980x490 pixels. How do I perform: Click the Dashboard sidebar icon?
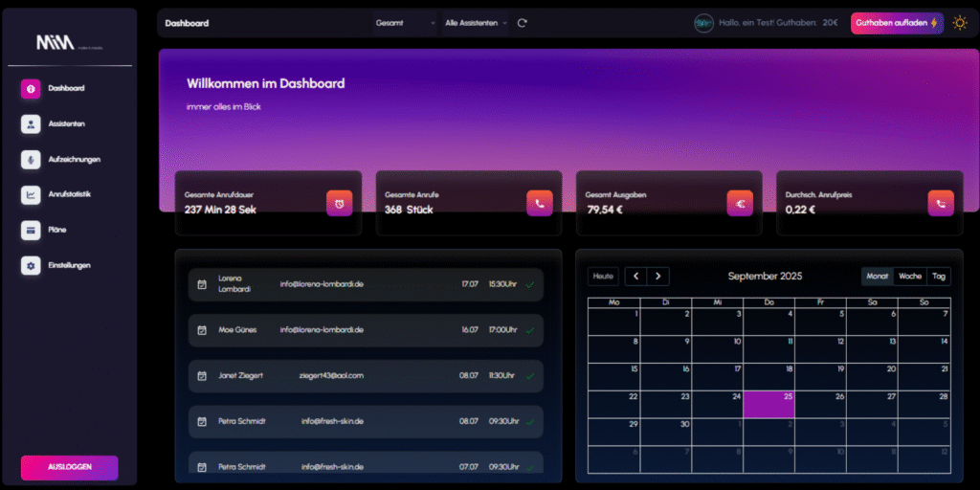(x=31, y=89)
